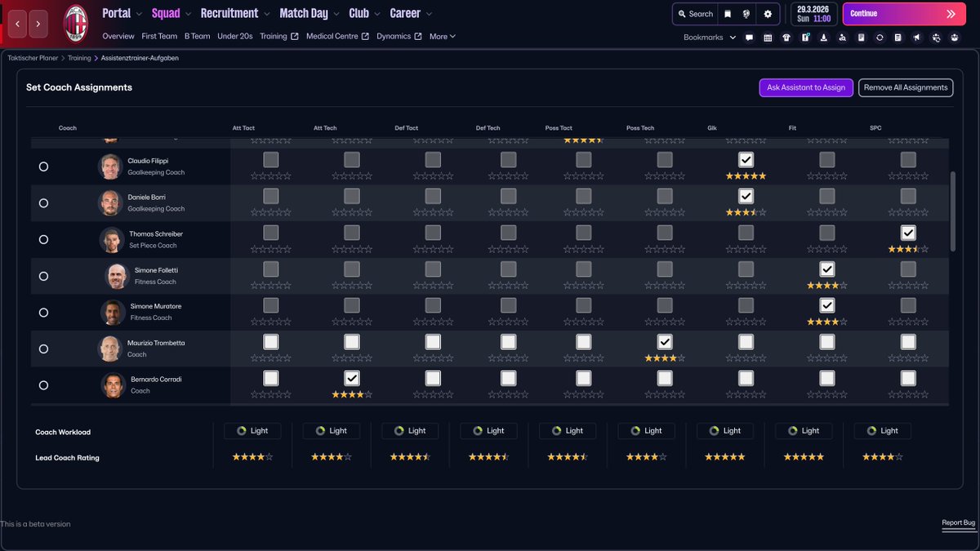This screenshot has width=980, height=551.
Task: Untick Claudio Filippi's Glk assignment checkbox
Action: (x=746, y=159)
